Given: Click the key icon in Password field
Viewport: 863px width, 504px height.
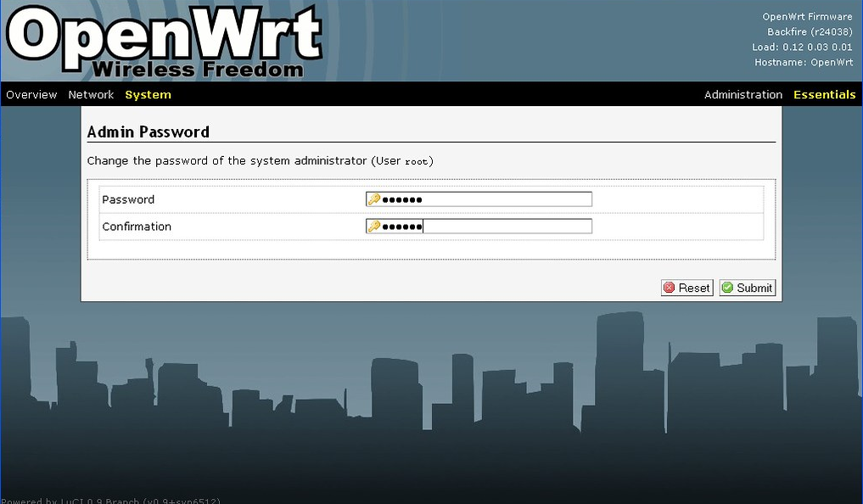Looking at the screenshot, I should tap(374, 199).
